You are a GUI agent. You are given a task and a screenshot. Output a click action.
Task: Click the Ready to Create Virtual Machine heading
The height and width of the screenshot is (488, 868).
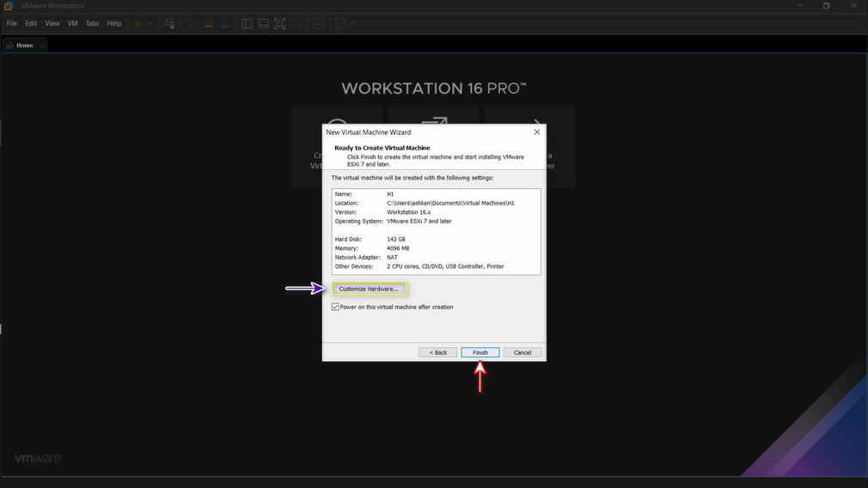click(382, 148)
